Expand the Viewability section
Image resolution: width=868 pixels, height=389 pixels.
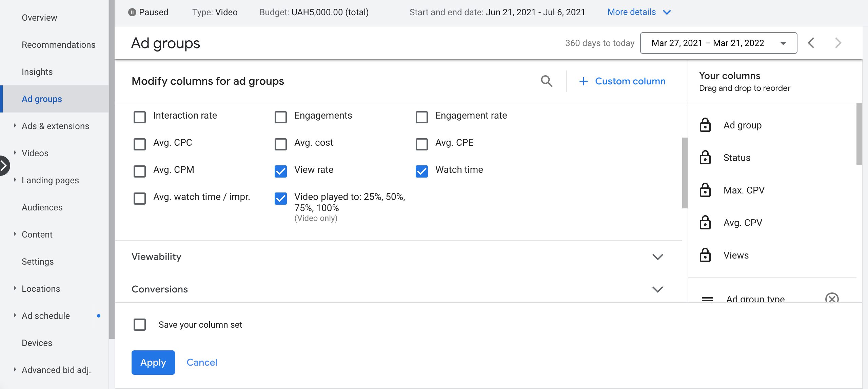click(657, 257)
